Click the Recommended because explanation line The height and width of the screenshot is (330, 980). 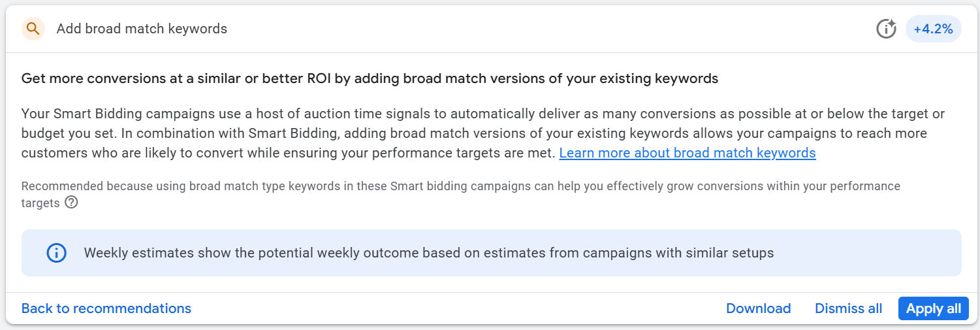460,186
